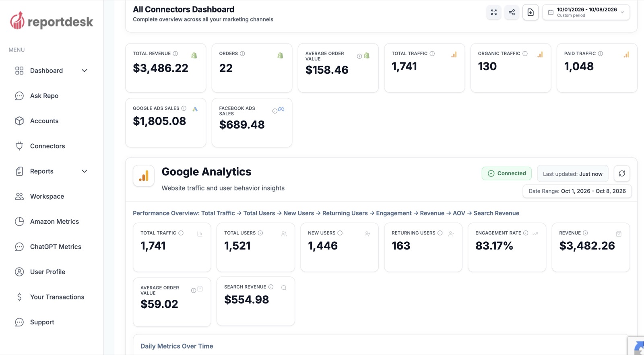This screenshot has width=644, height=355.
Task: Click the 83.17% engagement rate value
Action: [x=494, y=246]
